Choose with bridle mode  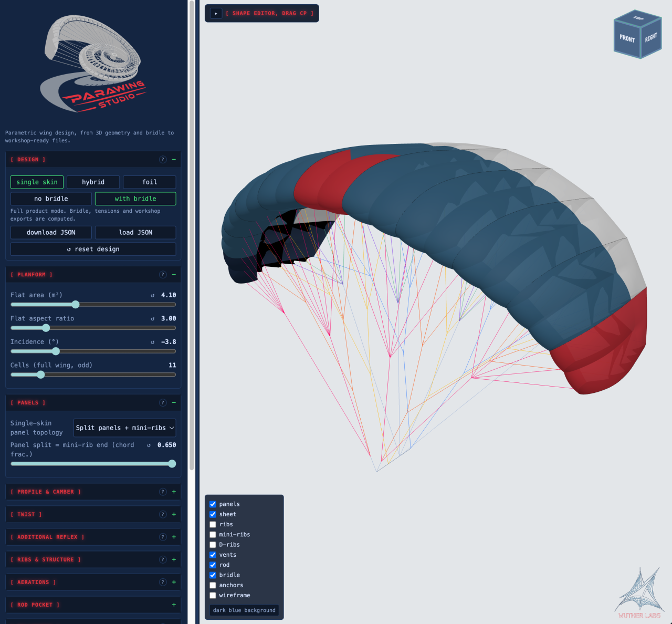pyautogui.click(x=135, y=199)
